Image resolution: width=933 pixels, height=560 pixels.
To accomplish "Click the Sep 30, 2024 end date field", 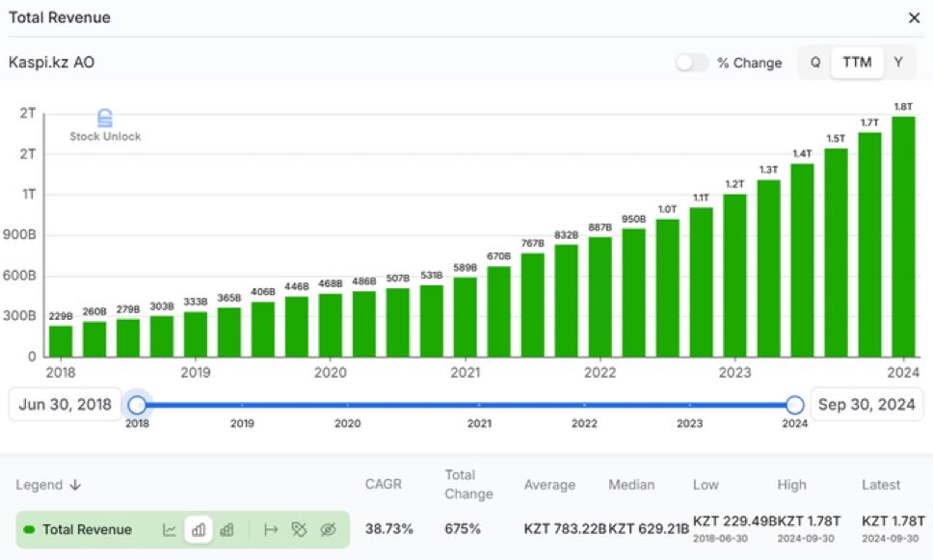I will click(866, 405).
